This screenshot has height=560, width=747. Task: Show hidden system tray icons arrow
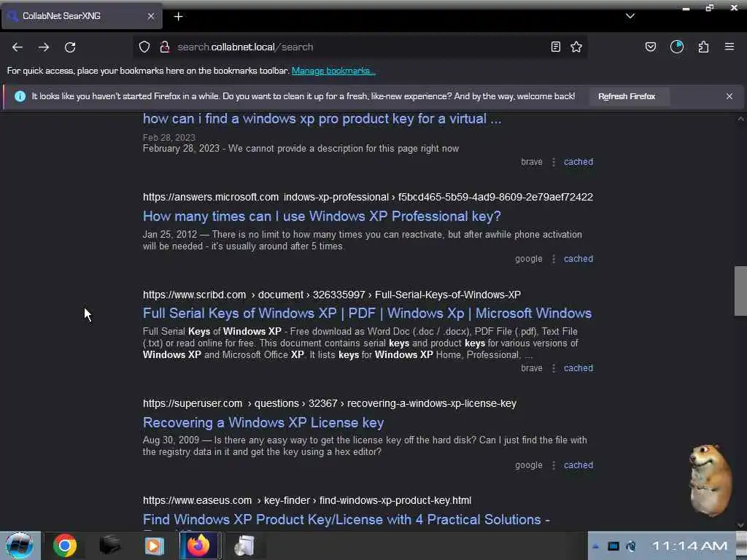(595, 546)
